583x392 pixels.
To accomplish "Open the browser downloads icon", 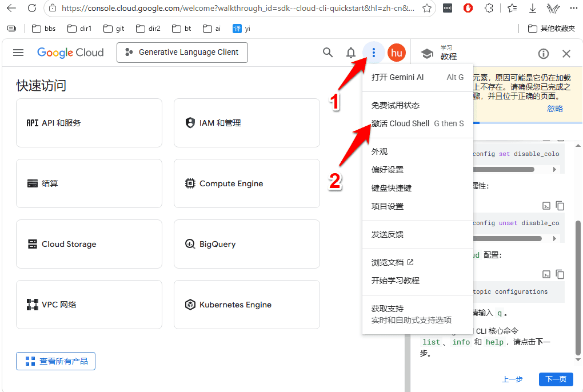I will point(533,8).
